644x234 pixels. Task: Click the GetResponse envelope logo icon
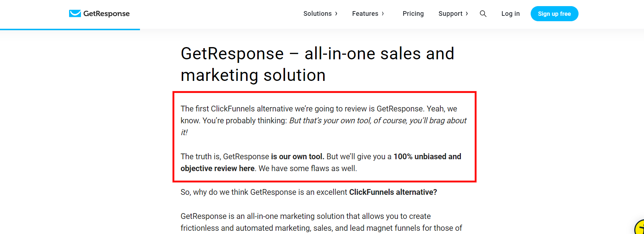click(75, 14)
